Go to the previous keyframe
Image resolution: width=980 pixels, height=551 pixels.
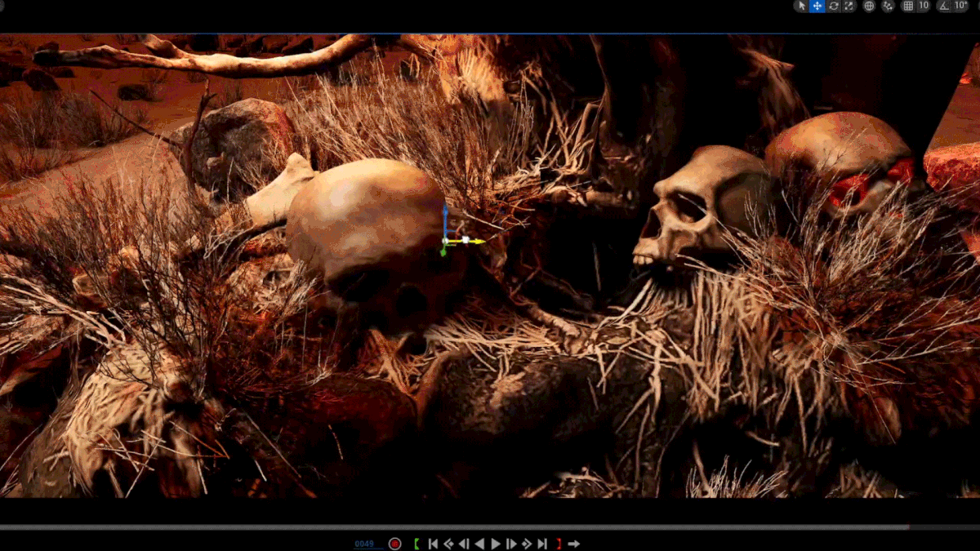[x=448, y=544]
